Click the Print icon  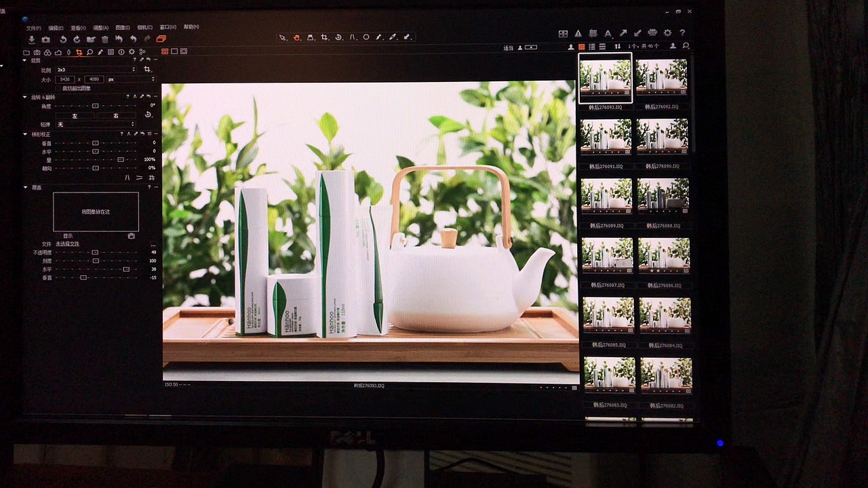[652, 33]
